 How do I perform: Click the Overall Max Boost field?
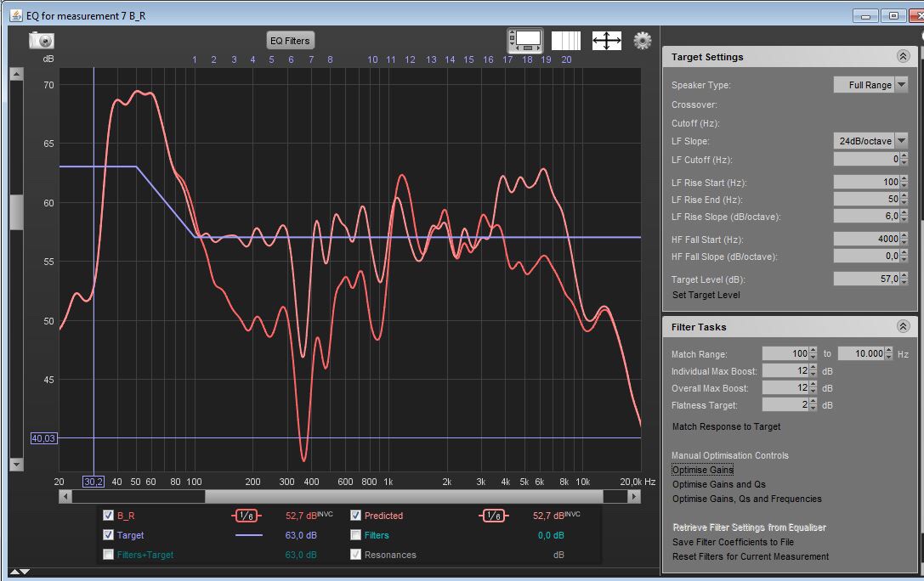click(785, 387)
